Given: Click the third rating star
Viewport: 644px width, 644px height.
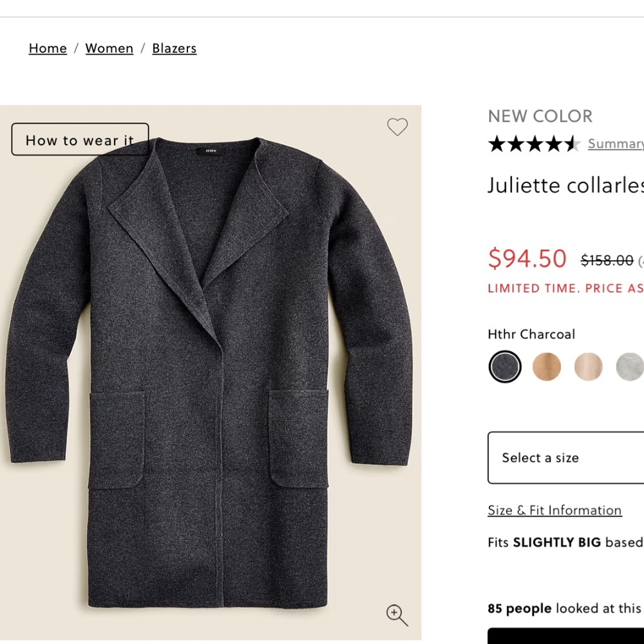Looking at the screenshot, I should [533, 145].
